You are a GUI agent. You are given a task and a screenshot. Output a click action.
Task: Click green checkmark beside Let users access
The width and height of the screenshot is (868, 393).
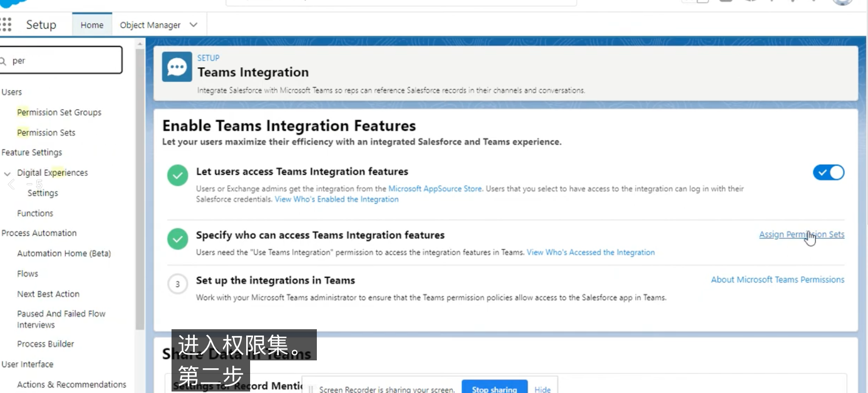click(x=177, y=175)
